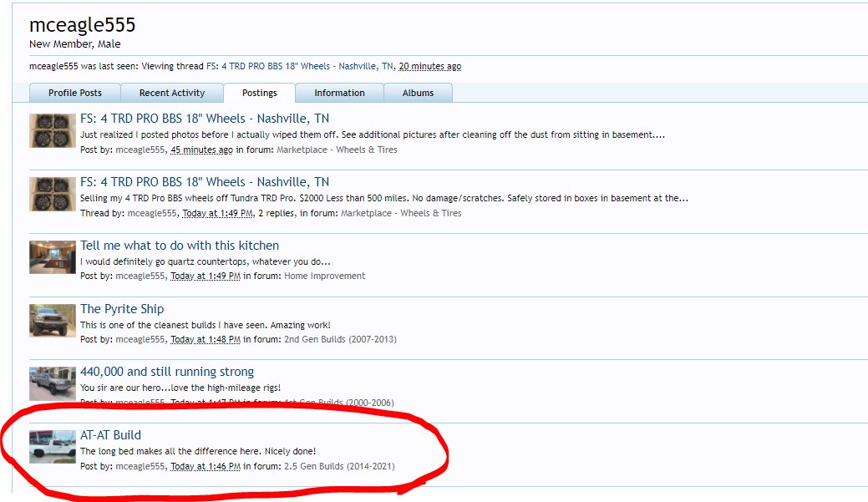The width and height of the screenshot is (868, 502).
Task: Click the '20 minutes ago' timestamp
Action: click(x=430, y=67)
